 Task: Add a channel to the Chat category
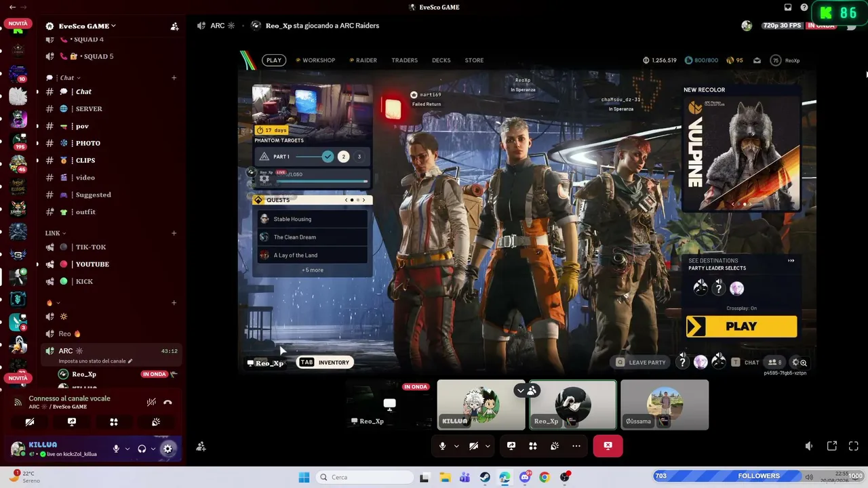[x=174, y=78]
